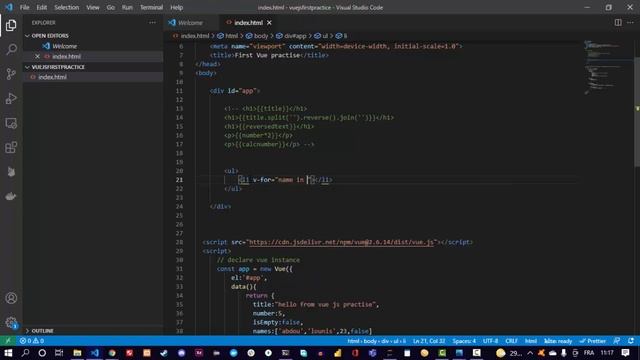
Task: Open the File menu
Action: pyautogui.click(x=24, y=7)
